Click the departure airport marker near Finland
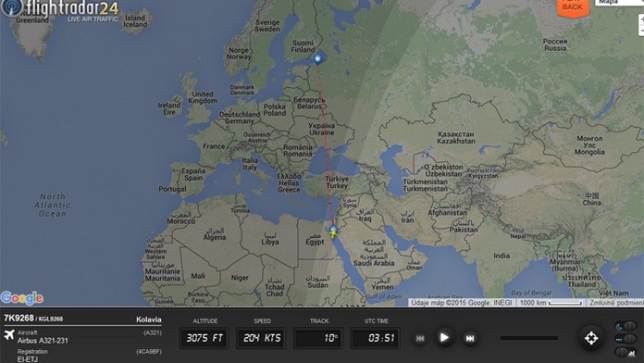The height and width of the screenshot is (363, 644). (x=317, y=58)
